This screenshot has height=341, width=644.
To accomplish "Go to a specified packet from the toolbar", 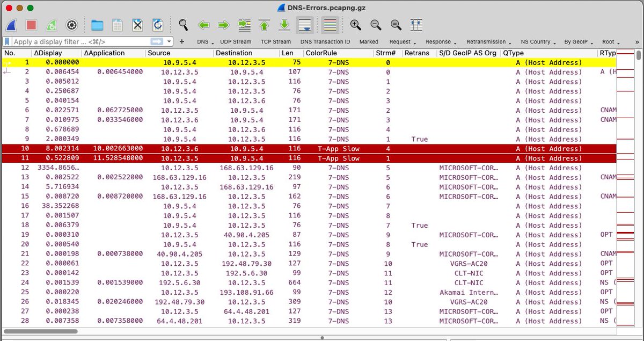I will click(244, 25).
